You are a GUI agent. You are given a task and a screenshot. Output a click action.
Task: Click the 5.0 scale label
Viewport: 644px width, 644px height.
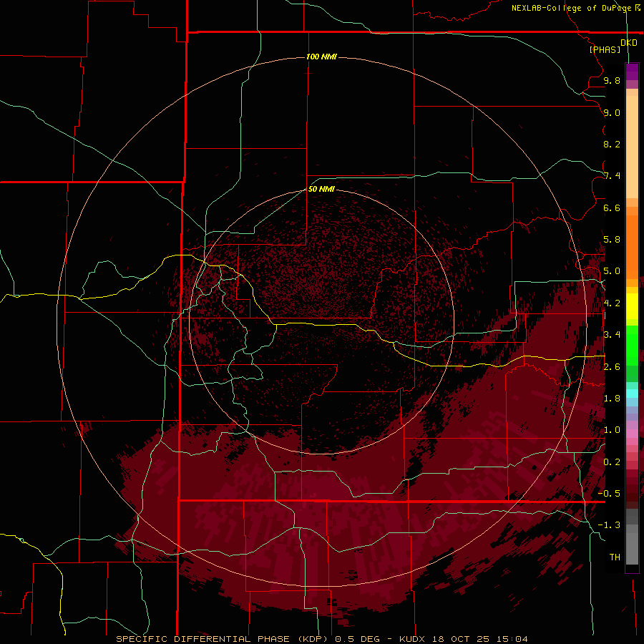click(612, 271)
